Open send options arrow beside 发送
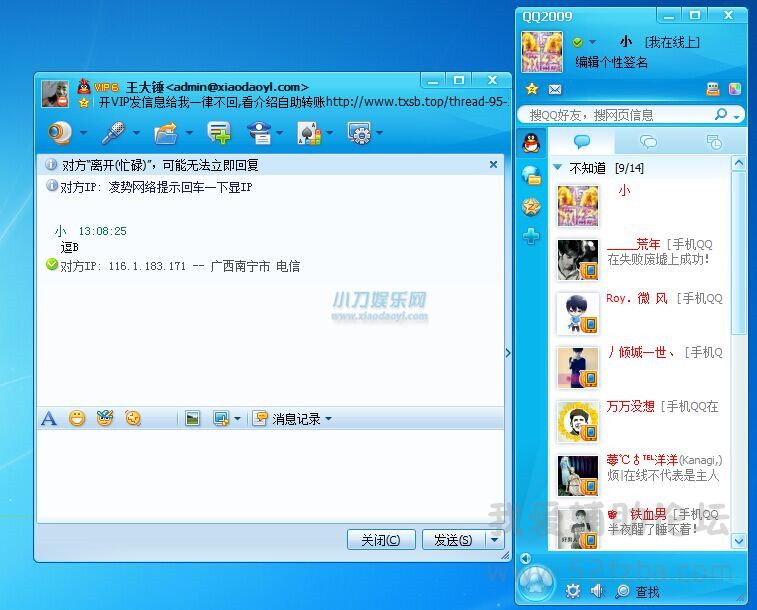Screen dimensions: 757x610 point(494,540)
